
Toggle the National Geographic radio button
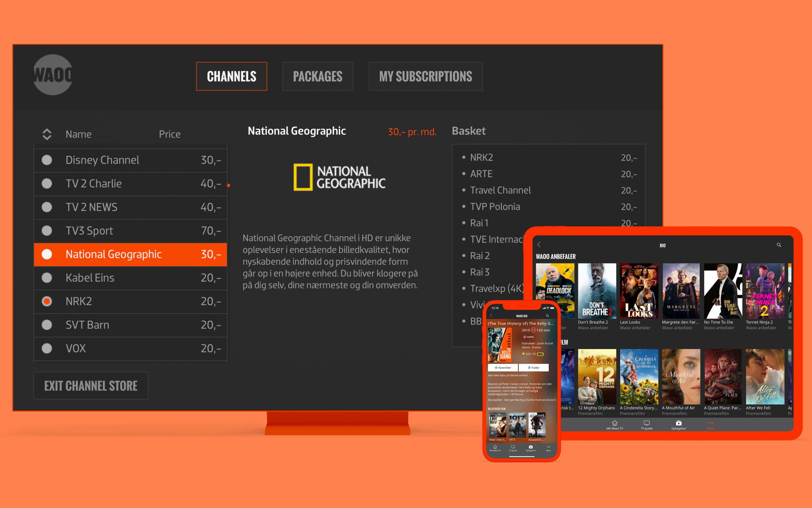[x=47, y=254]
